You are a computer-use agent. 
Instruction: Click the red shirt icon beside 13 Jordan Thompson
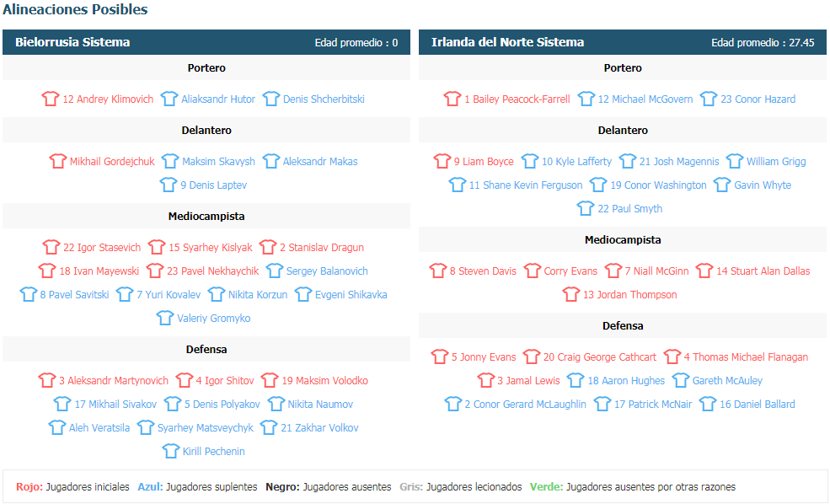pos(570,294)
